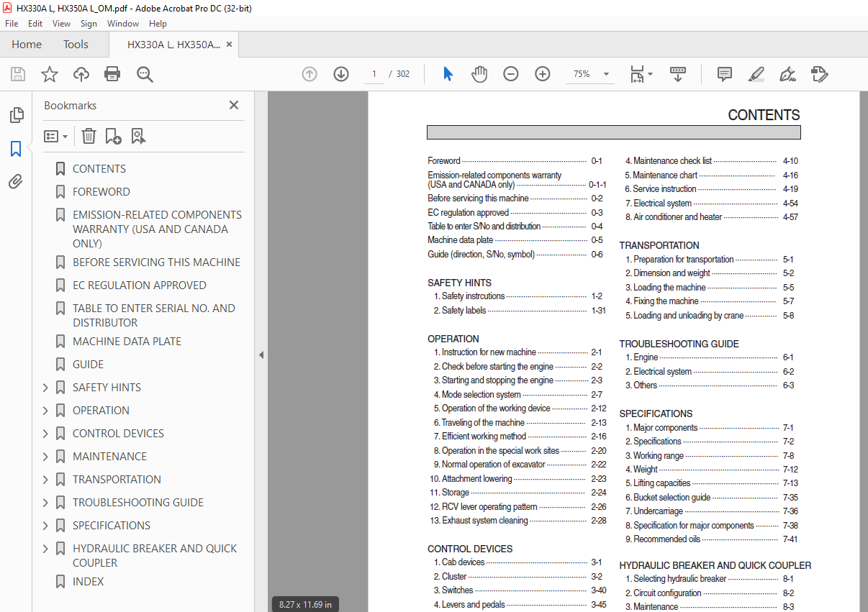This screenshot has width=868, height=612.
Task: Open BEFORE SERVICING THIS MACHINE bookmark
Action: 156,262
